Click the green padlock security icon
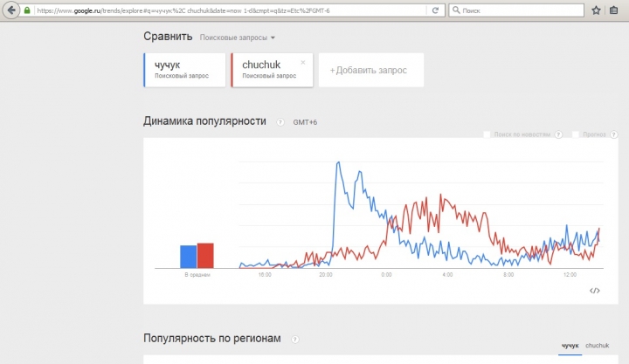This screenshot has width=629, height=364. point(27,10)
